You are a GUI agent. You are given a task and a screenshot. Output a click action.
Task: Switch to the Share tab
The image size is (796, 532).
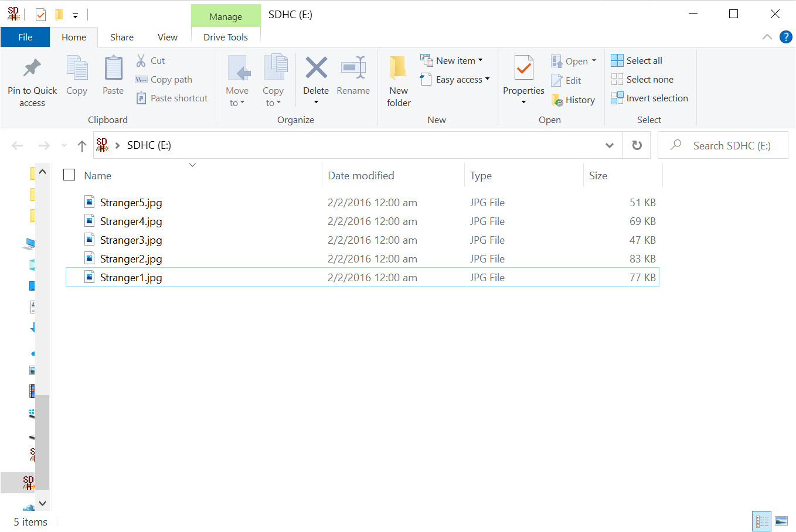pyautogui.click(x=122, y=37)
